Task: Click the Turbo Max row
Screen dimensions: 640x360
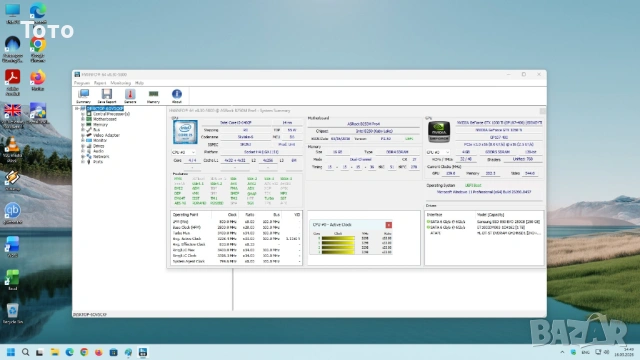Action: pos(236,233)
